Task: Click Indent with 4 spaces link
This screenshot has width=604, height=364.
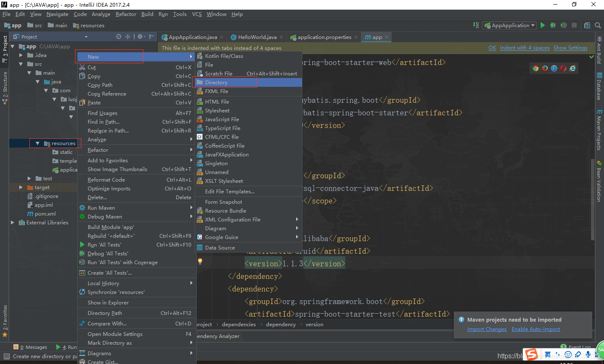Action: click(525, 48)
